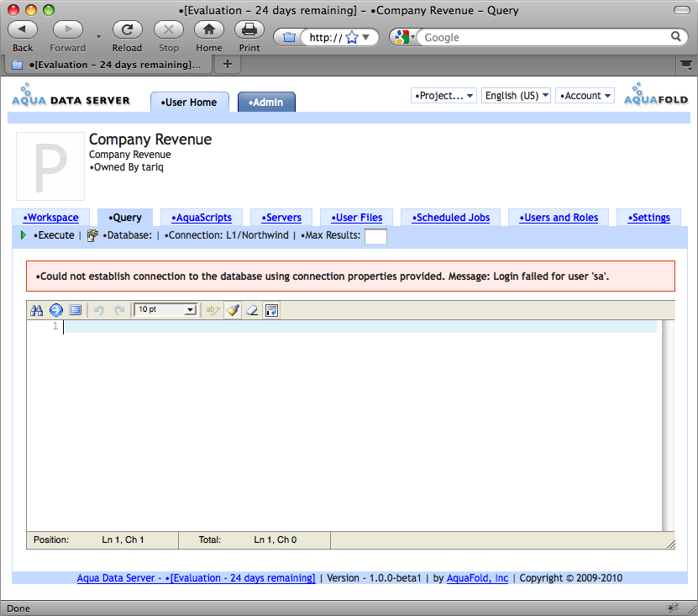Viewport: 698px width, 616px height.
Task: Click the Aqua Data Server logo
Action: point(71,95)
